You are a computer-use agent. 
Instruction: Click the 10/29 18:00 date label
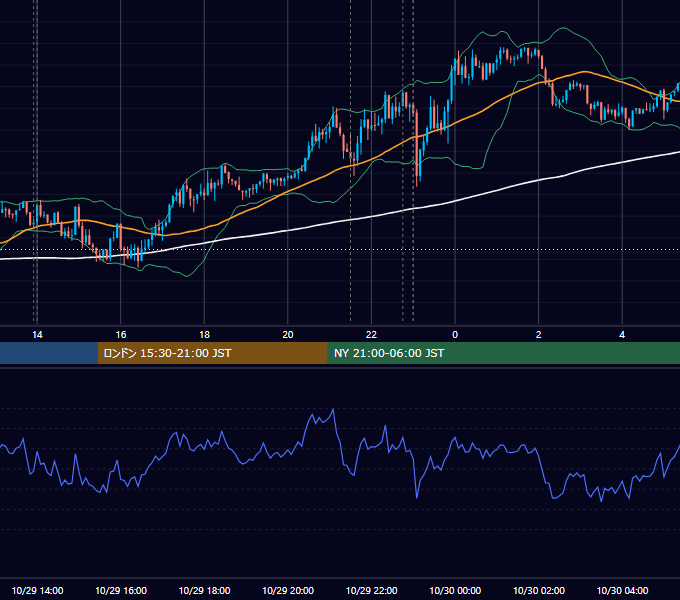click(x=204, y=590)
